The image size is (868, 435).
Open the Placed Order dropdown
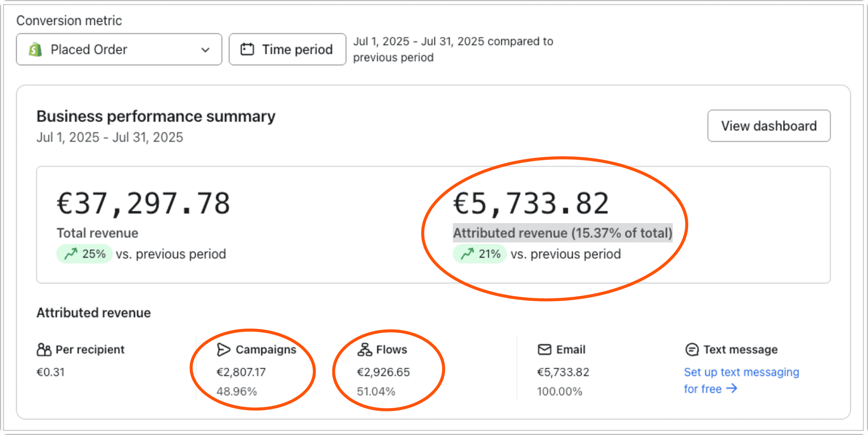[119, 50]
